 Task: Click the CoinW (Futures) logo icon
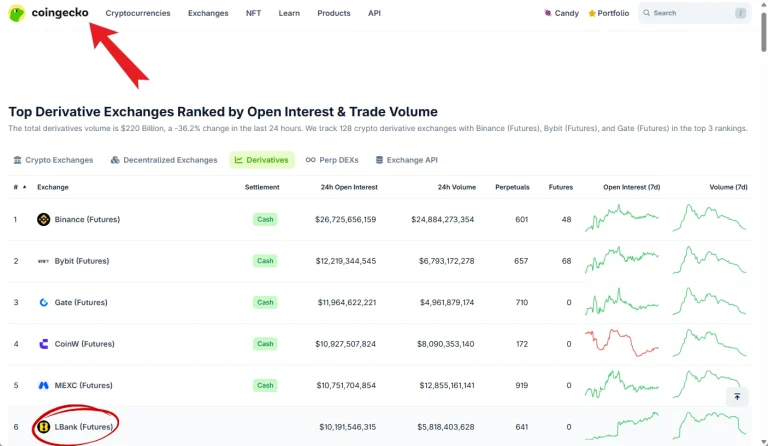click(x=44, y=344)
